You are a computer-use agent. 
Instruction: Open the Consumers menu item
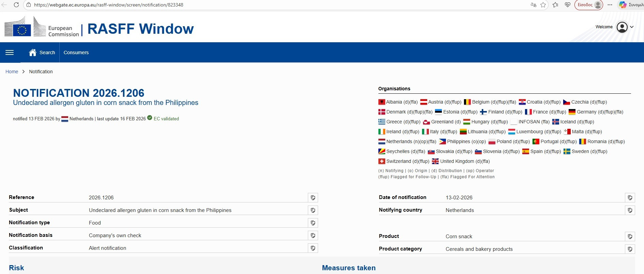point(76,52)
